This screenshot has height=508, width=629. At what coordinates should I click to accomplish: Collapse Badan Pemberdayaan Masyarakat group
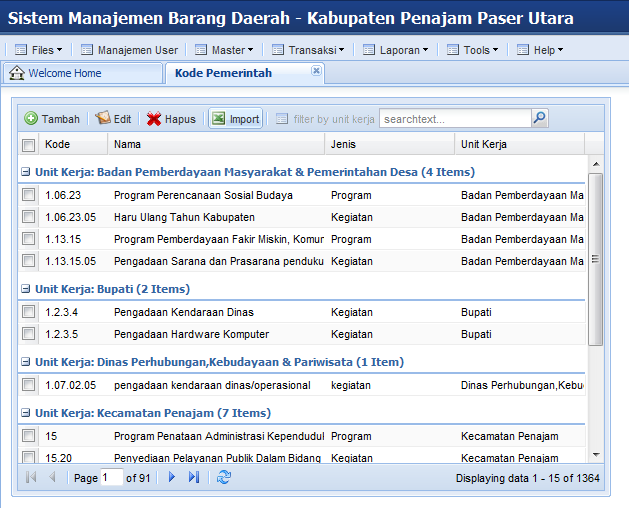[x=26, y=172]
